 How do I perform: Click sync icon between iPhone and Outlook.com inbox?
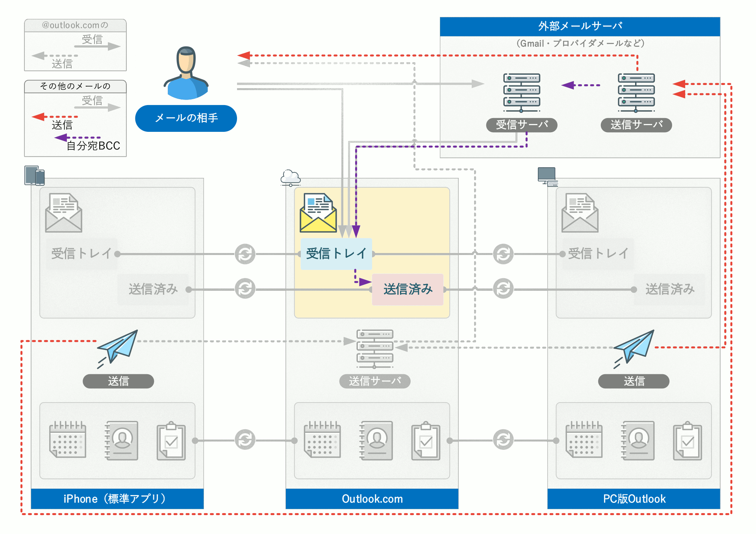[245, 254]
